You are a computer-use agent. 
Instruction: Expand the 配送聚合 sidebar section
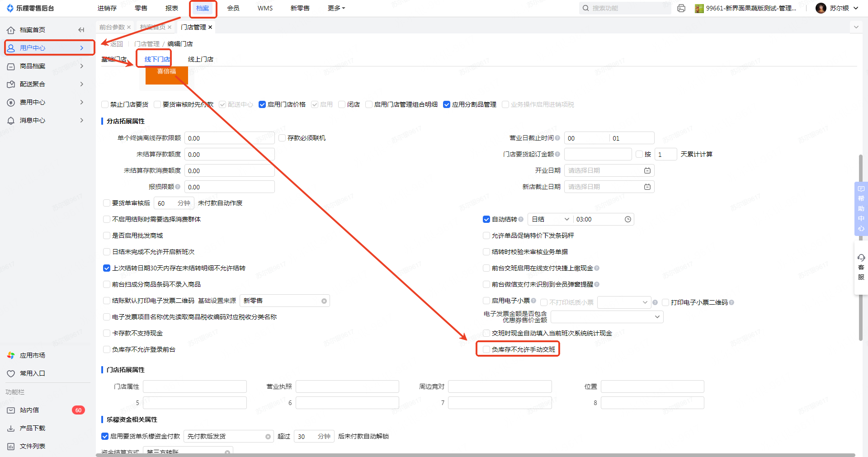[82, 84]
